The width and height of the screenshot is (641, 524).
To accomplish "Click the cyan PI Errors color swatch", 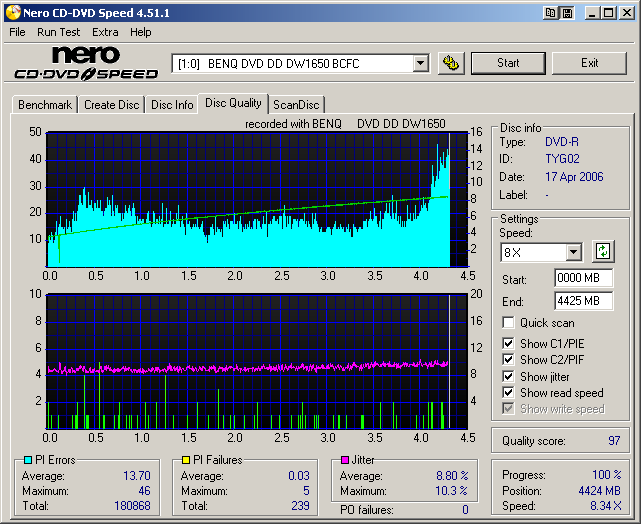I will pyautogui.click(x=28, y=460).
